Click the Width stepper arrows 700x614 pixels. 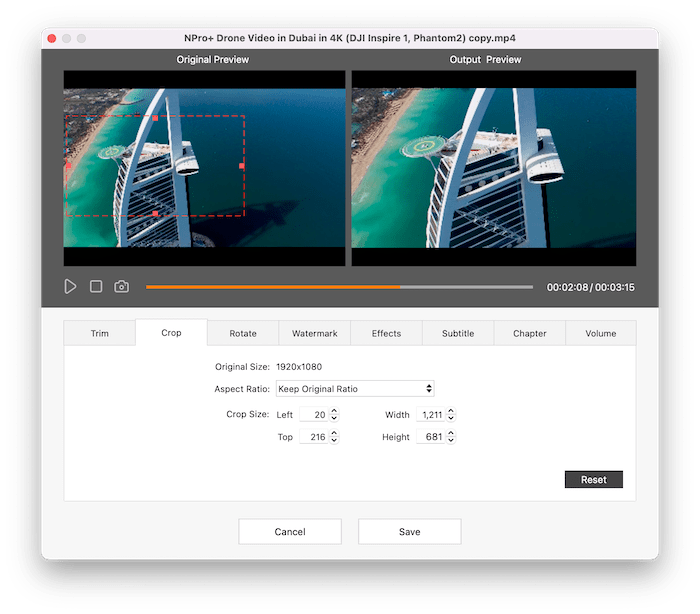click(x=451, y=414)
